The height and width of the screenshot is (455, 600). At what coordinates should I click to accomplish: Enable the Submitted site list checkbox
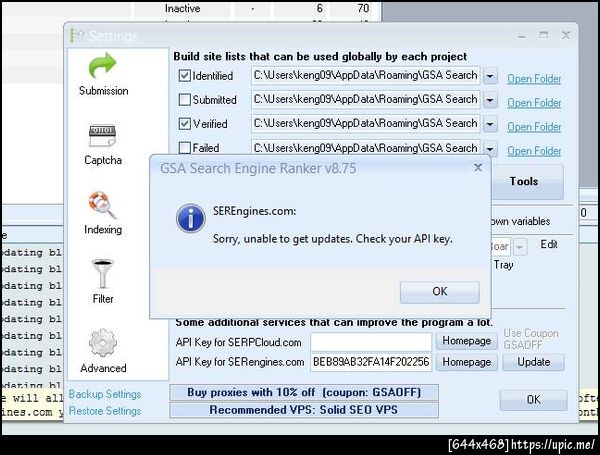pos(184,100)
